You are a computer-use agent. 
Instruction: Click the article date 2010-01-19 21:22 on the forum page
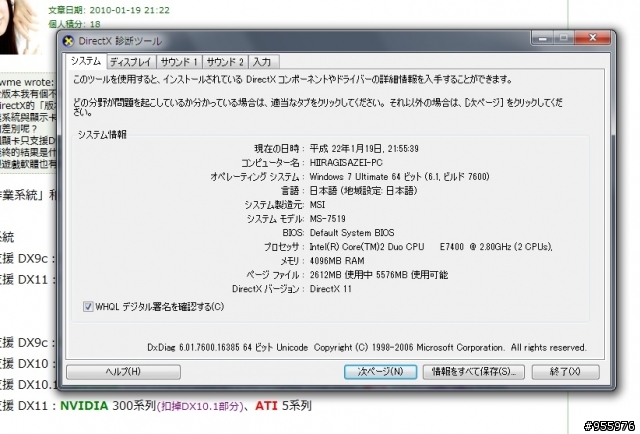tap(129, 10)
